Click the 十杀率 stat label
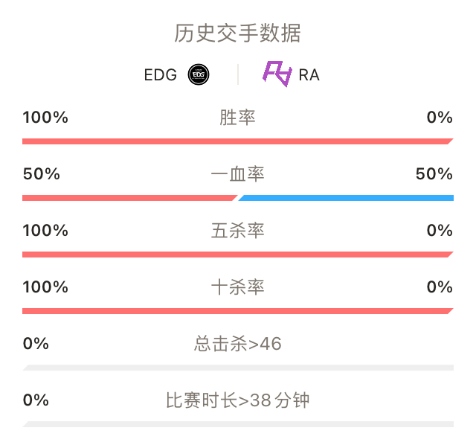The image size is (476, 448). (x=238, y=287)
